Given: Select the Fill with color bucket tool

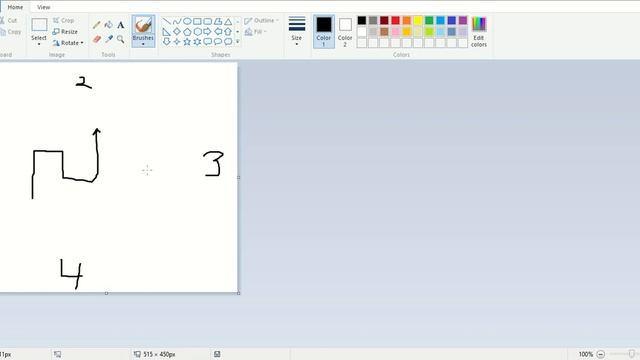Looking at the screenshot, I should [x=109, y=25].
